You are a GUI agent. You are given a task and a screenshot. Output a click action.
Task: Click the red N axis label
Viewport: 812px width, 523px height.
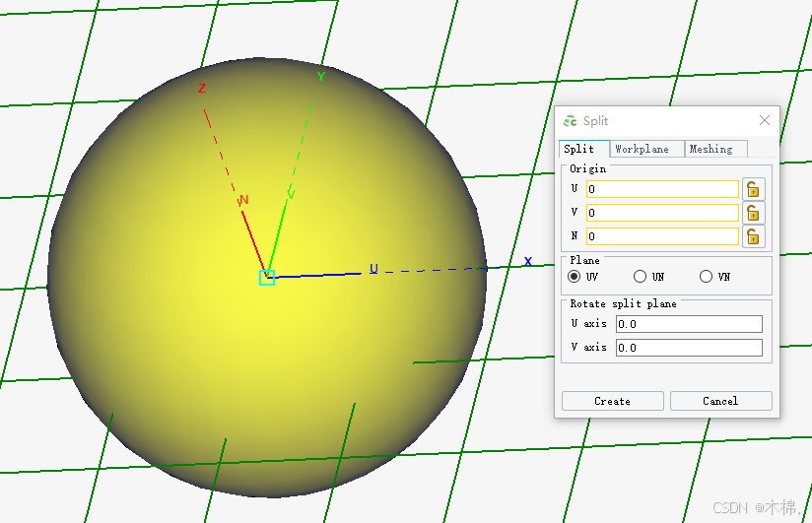(244, 200)
